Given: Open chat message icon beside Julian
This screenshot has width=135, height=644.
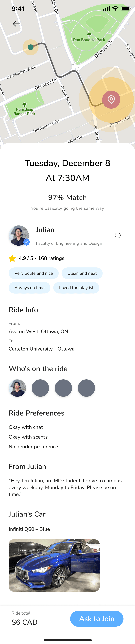Looking at the screenshot, I should click(x=118, y=236).
